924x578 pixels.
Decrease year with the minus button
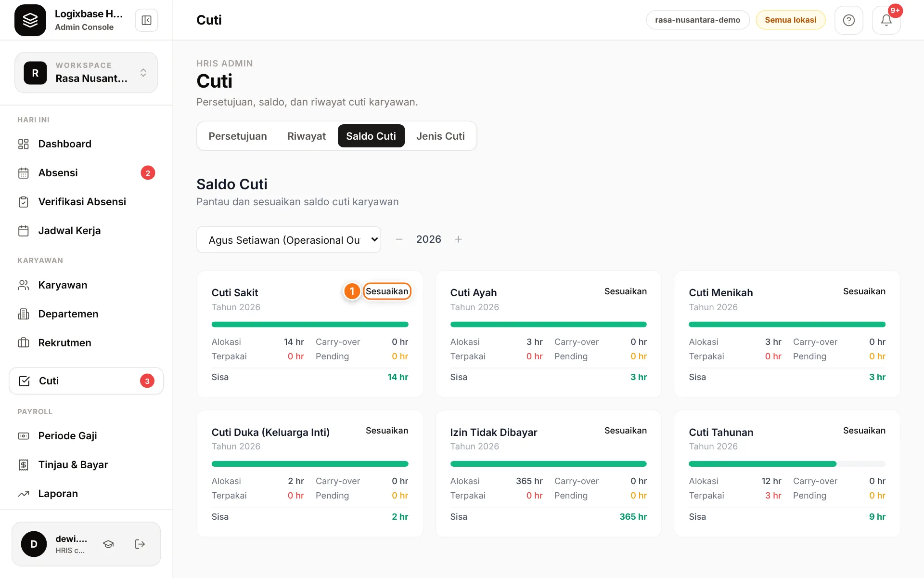399,239
